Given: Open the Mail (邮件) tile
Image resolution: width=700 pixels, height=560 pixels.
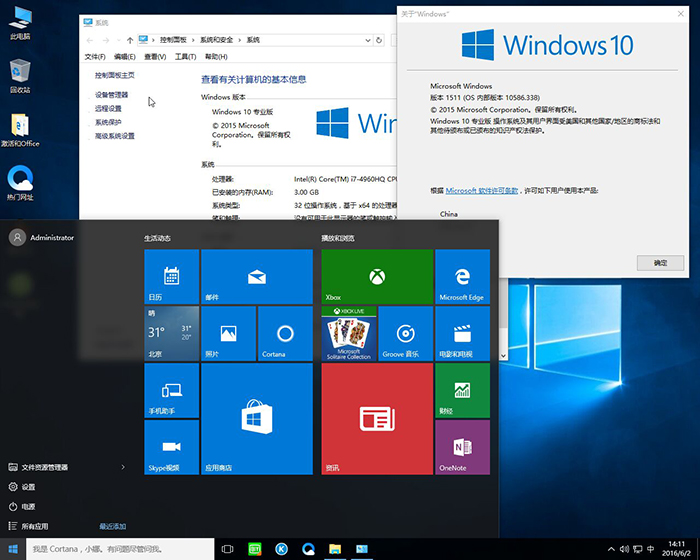Looking at the screenshot, I should point(257,277).
